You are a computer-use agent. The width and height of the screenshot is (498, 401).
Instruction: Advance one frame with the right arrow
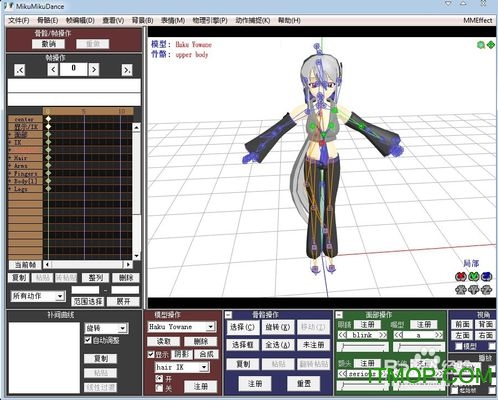[x=94, y=70]
